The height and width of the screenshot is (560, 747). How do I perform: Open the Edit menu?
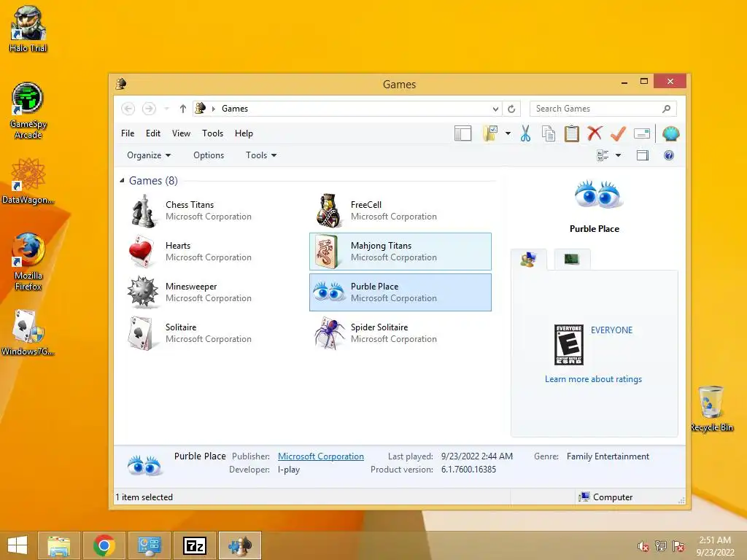pyautogui.click(x=153, y=133)
